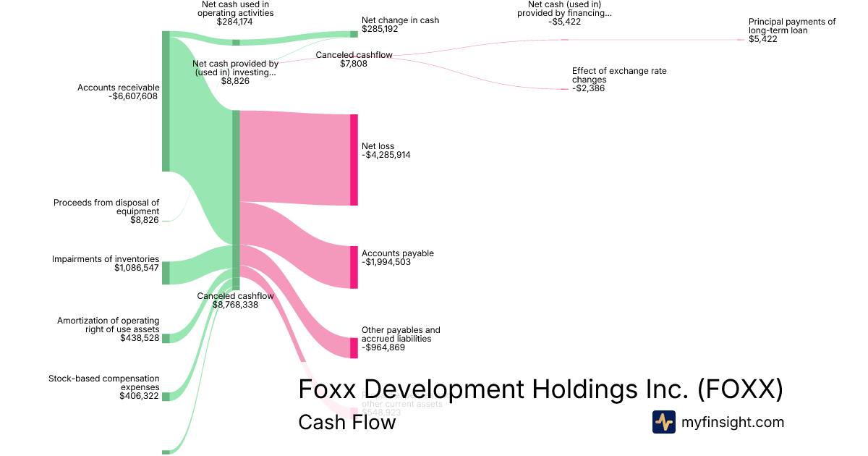Click the pink Accounts payable node bar
868x456 pixels.
click(354, 267)
